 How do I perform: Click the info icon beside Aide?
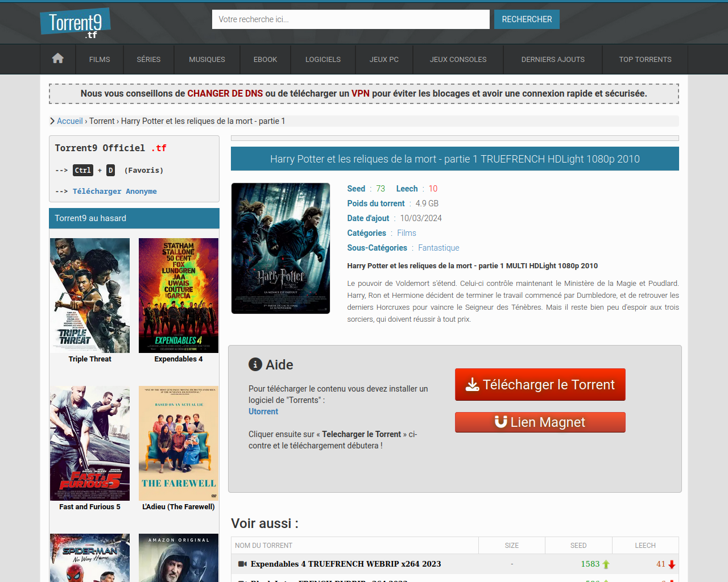click(255, 364)
